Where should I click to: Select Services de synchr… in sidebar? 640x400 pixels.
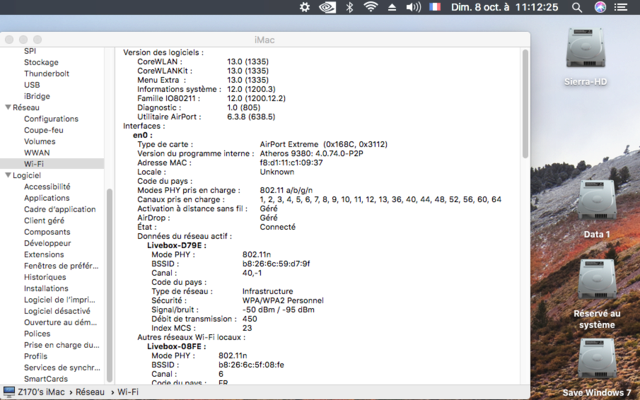tap(62, 368)
